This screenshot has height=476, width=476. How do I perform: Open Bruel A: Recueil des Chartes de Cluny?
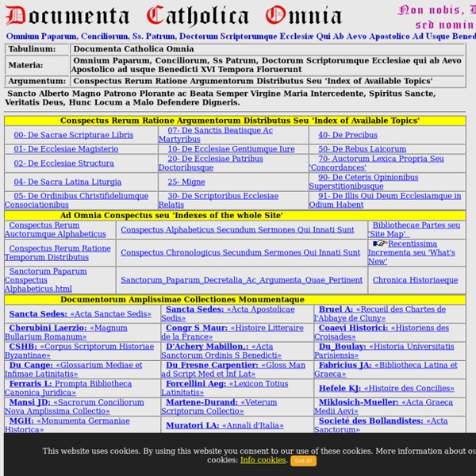point(380,313)
